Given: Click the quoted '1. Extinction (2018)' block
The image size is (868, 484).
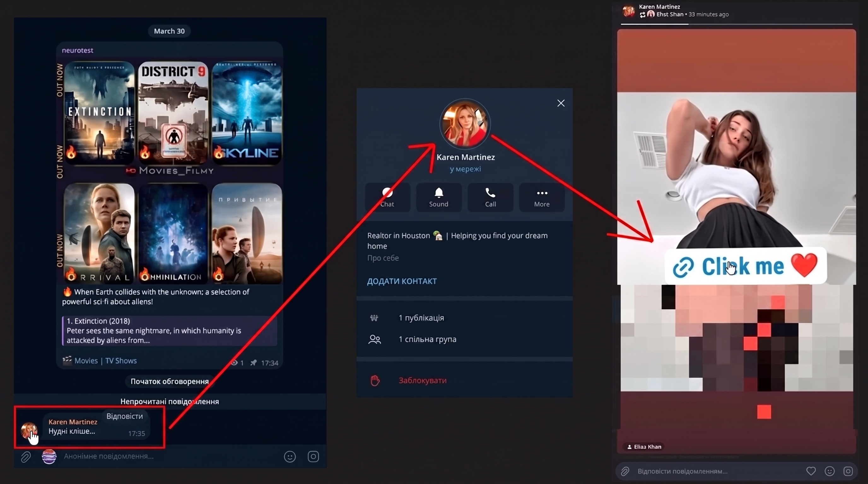Looking at the screenshot, I should (x=169, y=331).
